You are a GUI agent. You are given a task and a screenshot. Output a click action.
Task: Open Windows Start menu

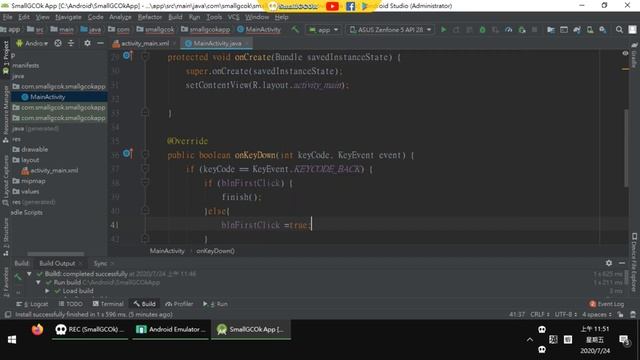[x=12, y=340]
